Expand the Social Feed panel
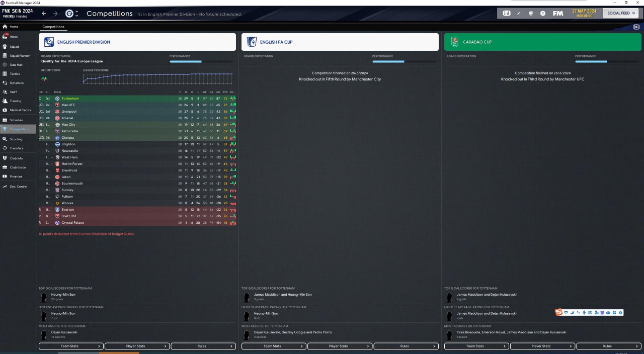 [x=621, y=13]
